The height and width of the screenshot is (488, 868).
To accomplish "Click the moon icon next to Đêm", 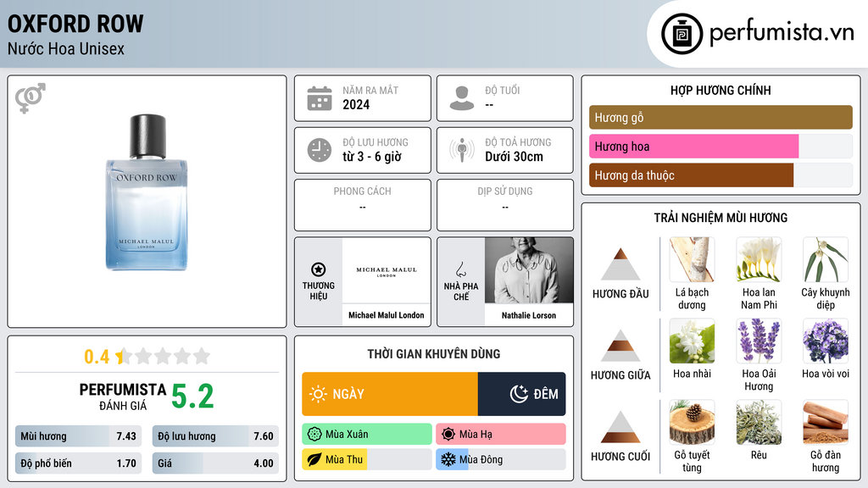I will coord(519,394).
